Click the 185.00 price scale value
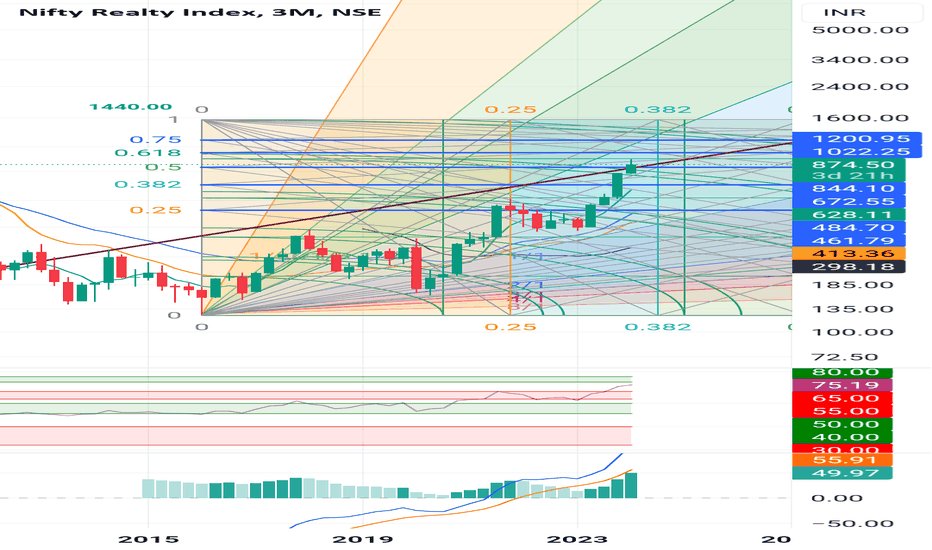932x550 pixels. click(852, 285)
